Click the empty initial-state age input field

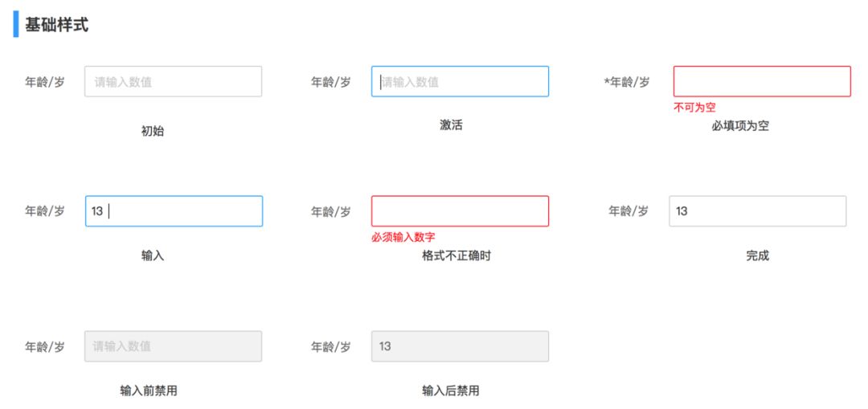[174, 82]
